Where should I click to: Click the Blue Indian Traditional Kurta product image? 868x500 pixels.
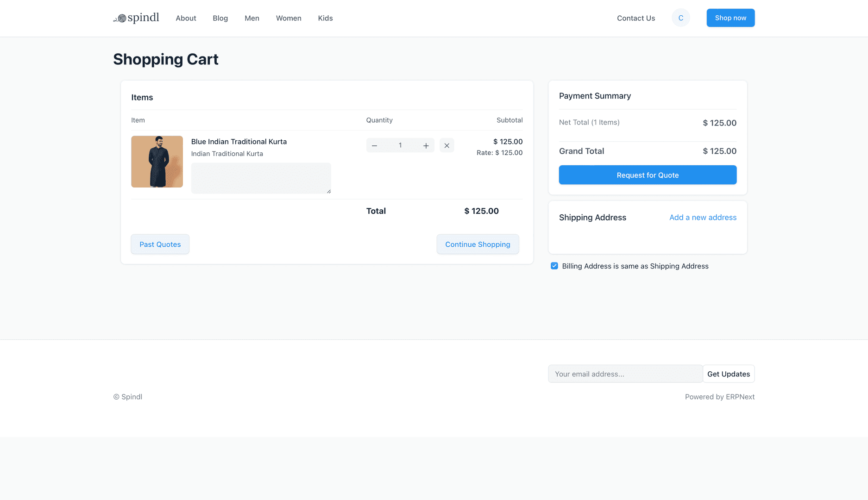(157, 161)
